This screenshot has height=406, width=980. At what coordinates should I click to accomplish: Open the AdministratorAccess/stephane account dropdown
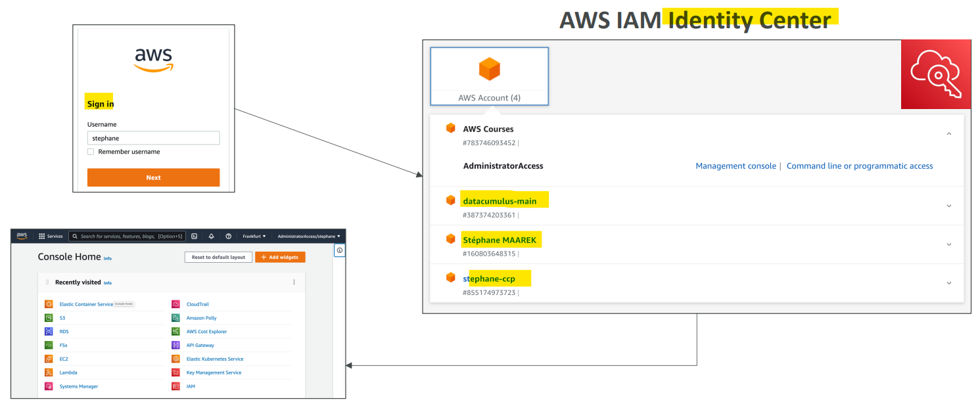point(309,236)
